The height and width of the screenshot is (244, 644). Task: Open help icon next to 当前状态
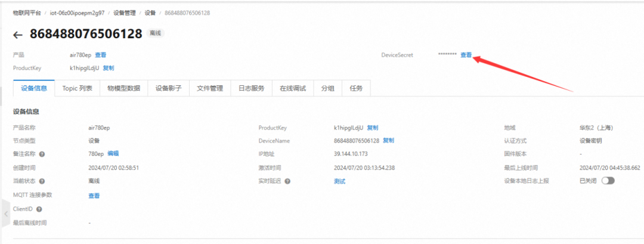(x=42, y=181)
